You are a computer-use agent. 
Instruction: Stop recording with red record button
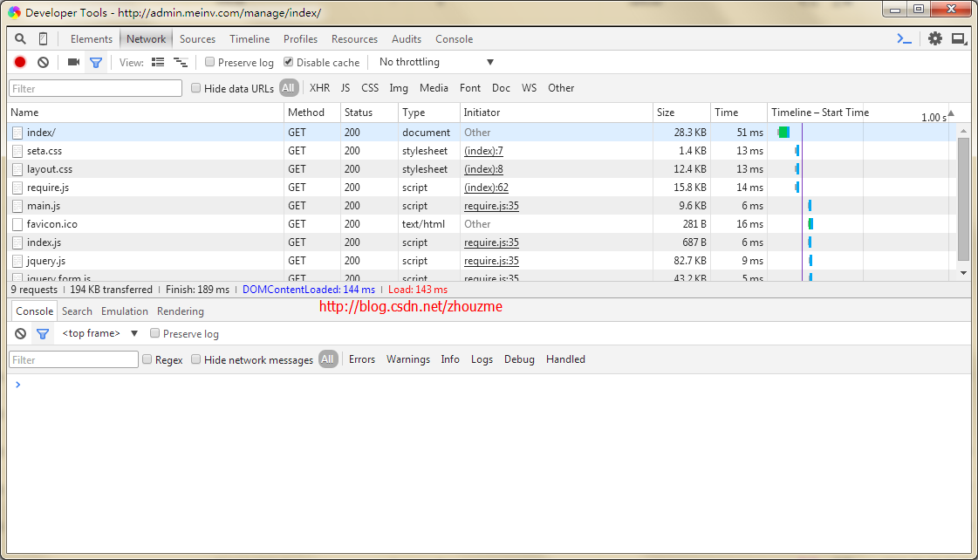20,62
